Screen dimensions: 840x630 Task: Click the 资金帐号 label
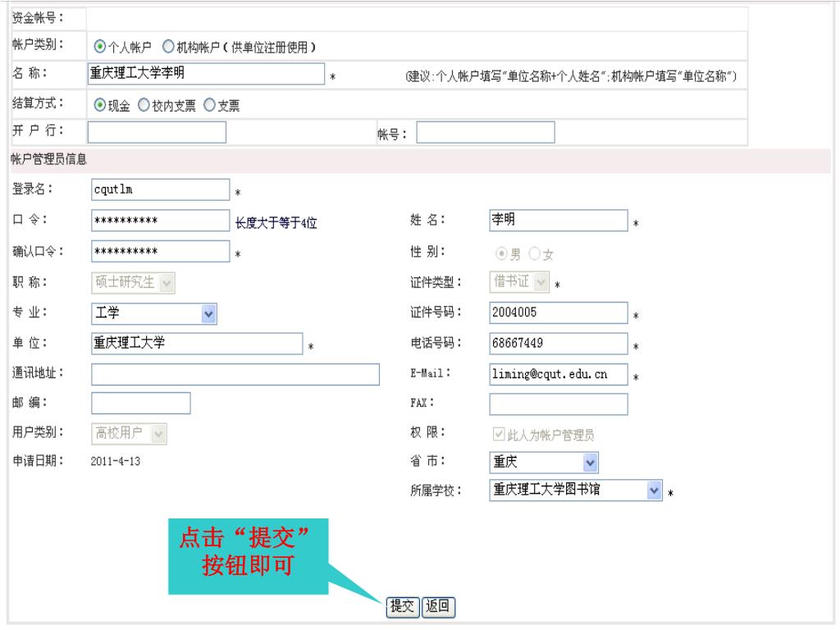pyautogui.click(x=38, y=18)
